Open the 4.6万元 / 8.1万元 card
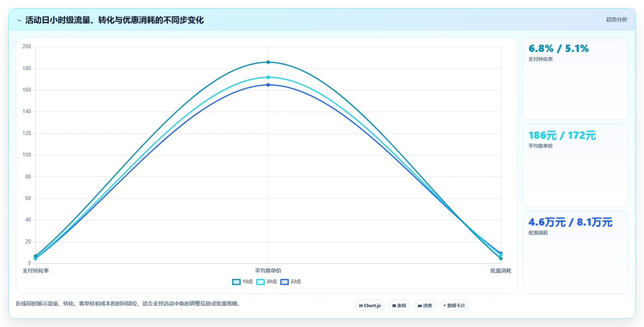The height and width of the screenshot is (327, 644). click(575, 252)
